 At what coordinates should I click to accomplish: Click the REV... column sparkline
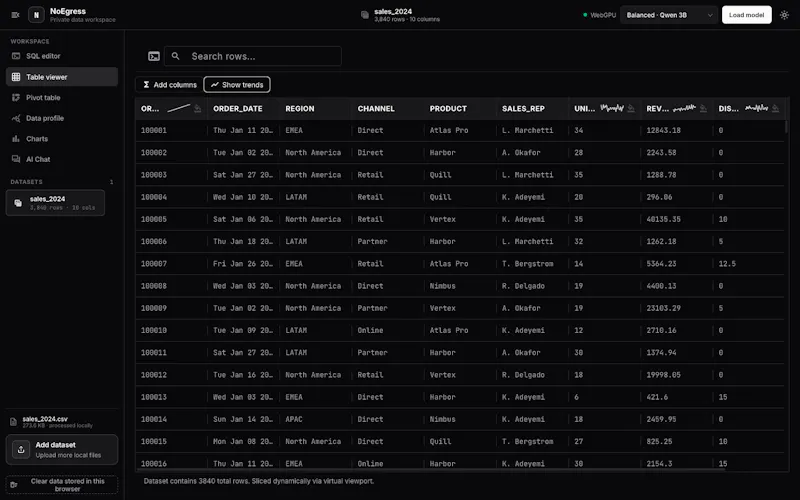pos(684,108)
